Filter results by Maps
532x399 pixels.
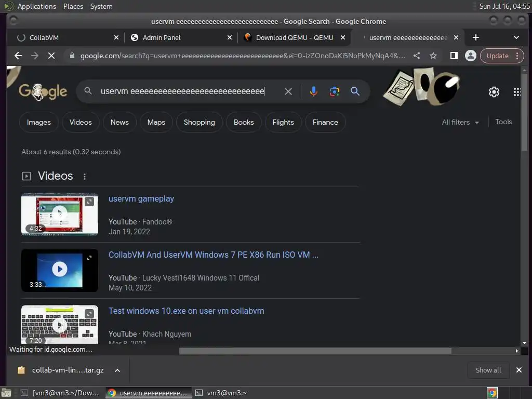pyautogui.click(x=156, y=122)
